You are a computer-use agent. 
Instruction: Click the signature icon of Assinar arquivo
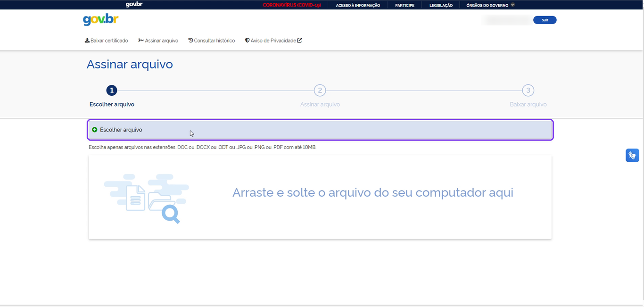(141, 41)
